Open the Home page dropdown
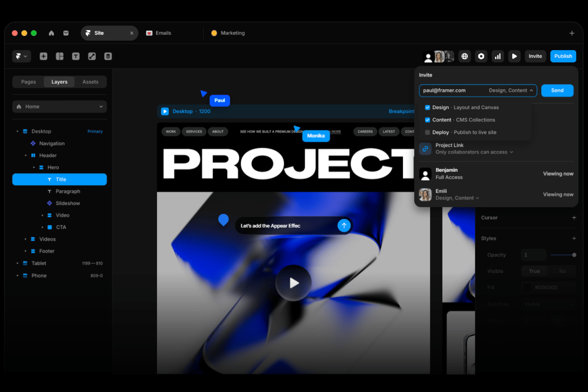This screenshot has height=392, width=588. (x=60, y=107)
